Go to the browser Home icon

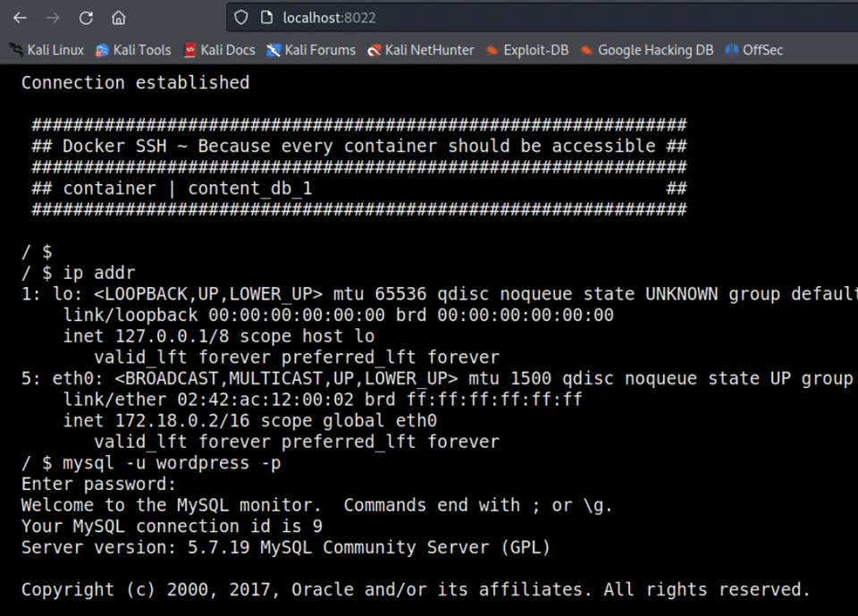pos(119,18)
